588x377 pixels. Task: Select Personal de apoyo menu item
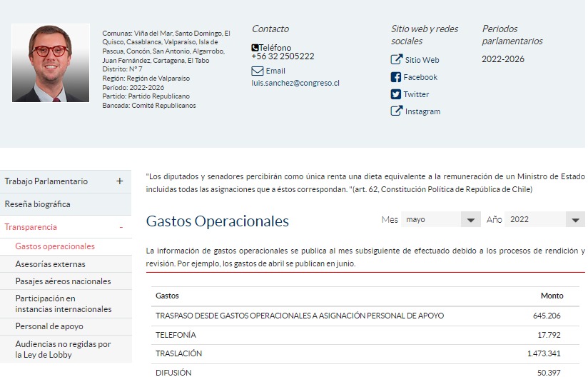point(49,326)
